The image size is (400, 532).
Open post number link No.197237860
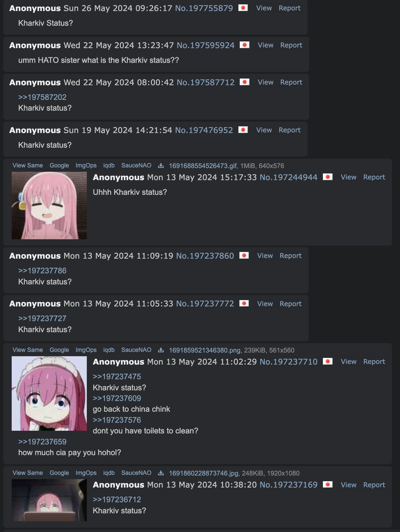pos(205,256)
